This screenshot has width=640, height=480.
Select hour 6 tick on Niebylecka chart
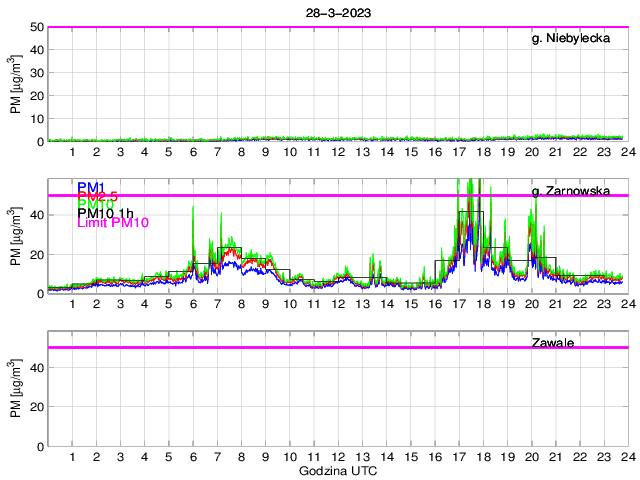(x=193, y=152)
